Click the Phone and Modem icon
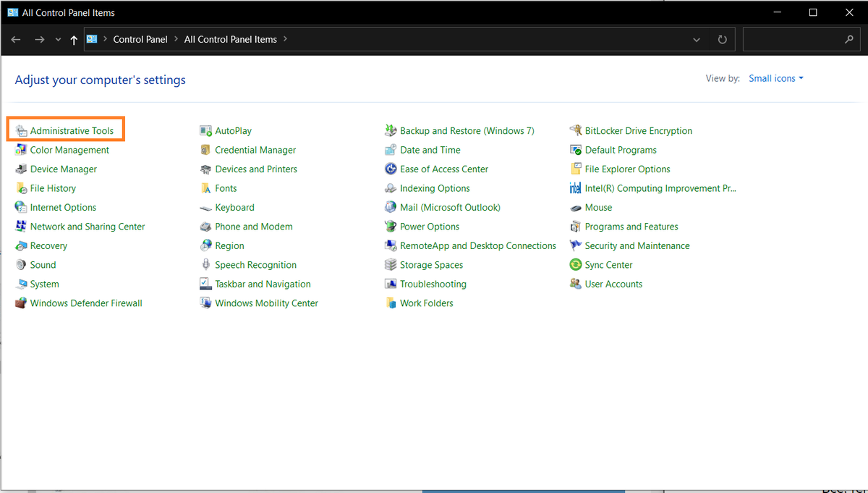Viewport: 868px width, 493px height. click(x=205, y=227)
